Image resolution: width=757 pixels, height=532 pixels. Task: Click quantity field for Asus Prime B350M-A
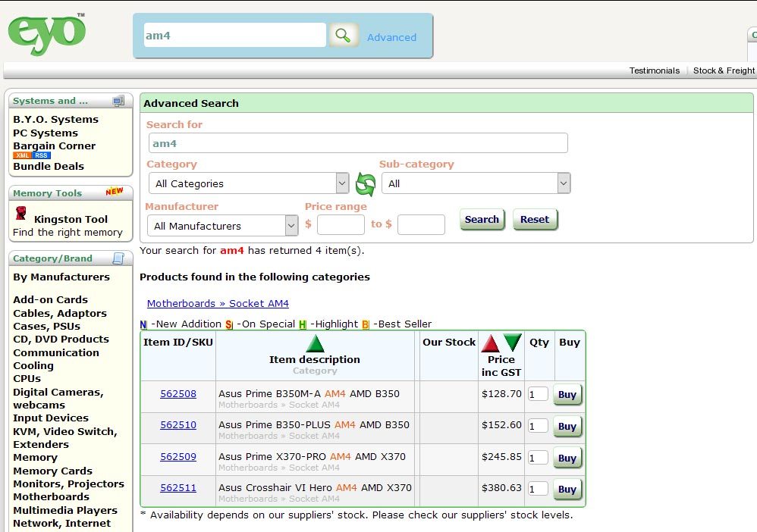click(538, 394)
